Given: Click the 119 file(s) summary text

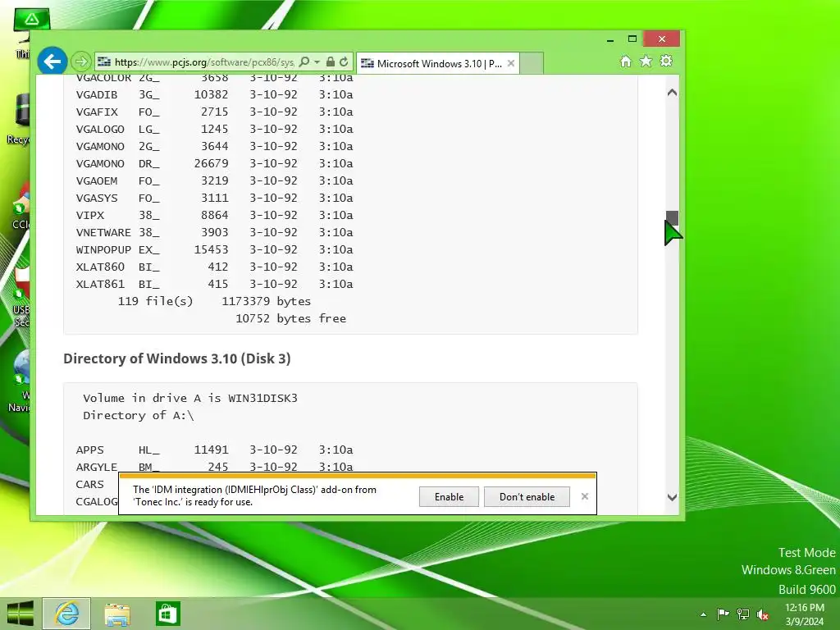Looking at the screenshot, I should [x=155, y=301].
